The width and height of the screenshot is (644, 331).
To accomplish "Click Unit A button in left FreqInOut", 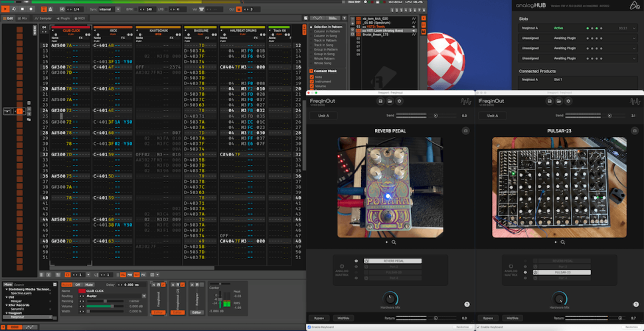I will (x=323, y=116).
